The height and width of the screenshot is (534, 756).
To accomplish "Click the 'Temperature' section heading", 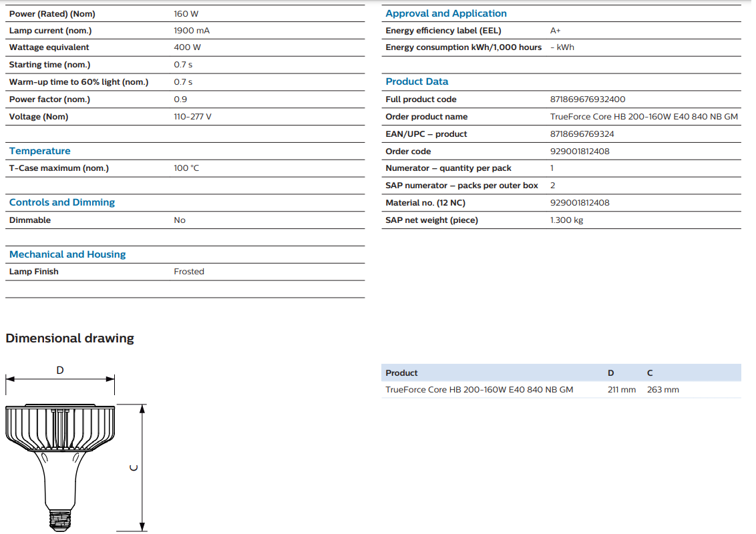I will coord(39,151).
